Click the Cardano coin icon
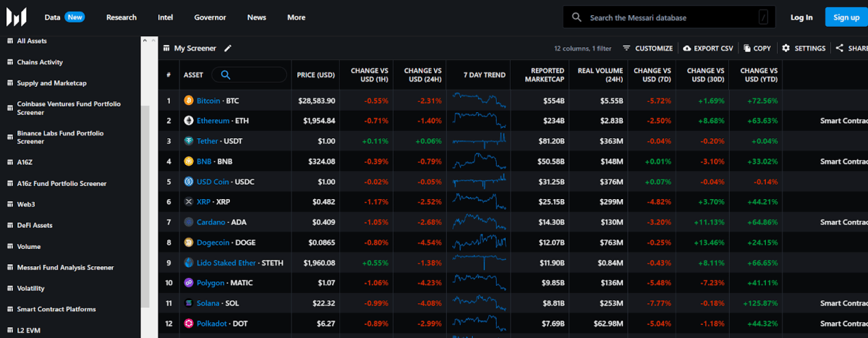Image resolution: width=868 pixels, height=338 pixels. pyautogui.click(x=189, y=222)
